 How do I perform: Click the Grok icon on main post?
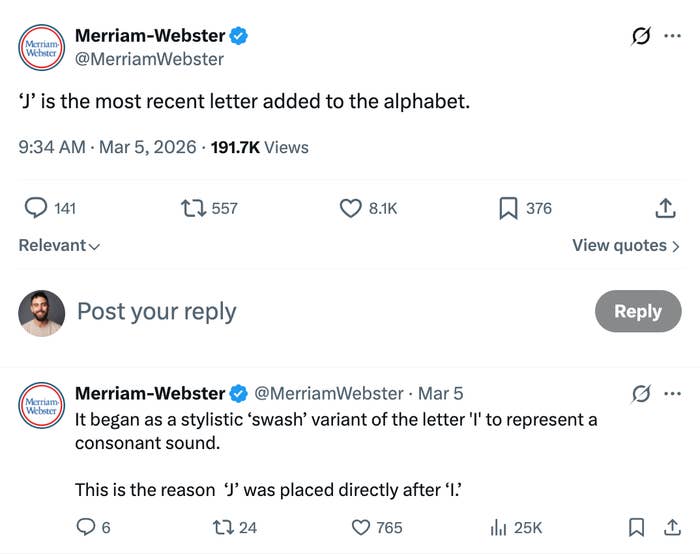pyautogui.click(x=639, y=36)
